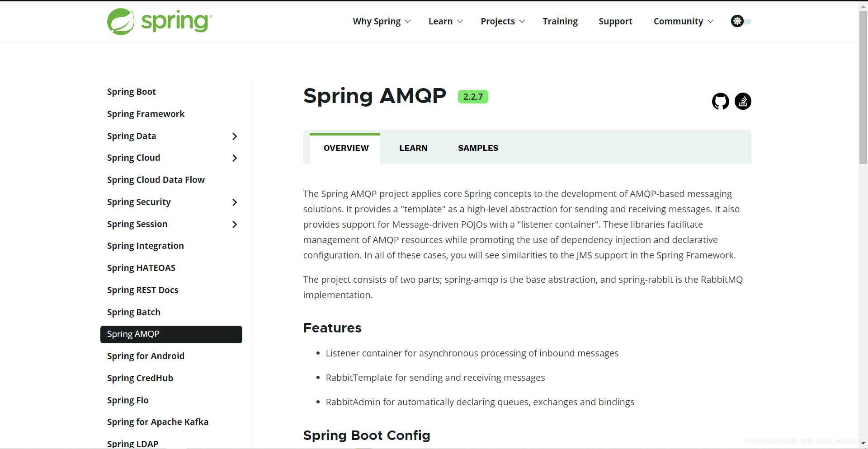Open Spring REST Docs project

tap(142, 290)
